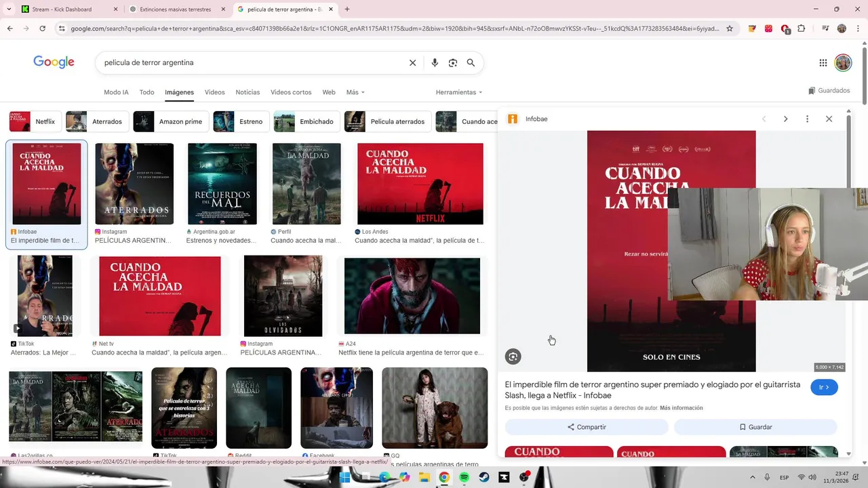Switch to Todo results tab
This screenshot has height=488, width=868.
pyautogui.click(x=146, y=92)
